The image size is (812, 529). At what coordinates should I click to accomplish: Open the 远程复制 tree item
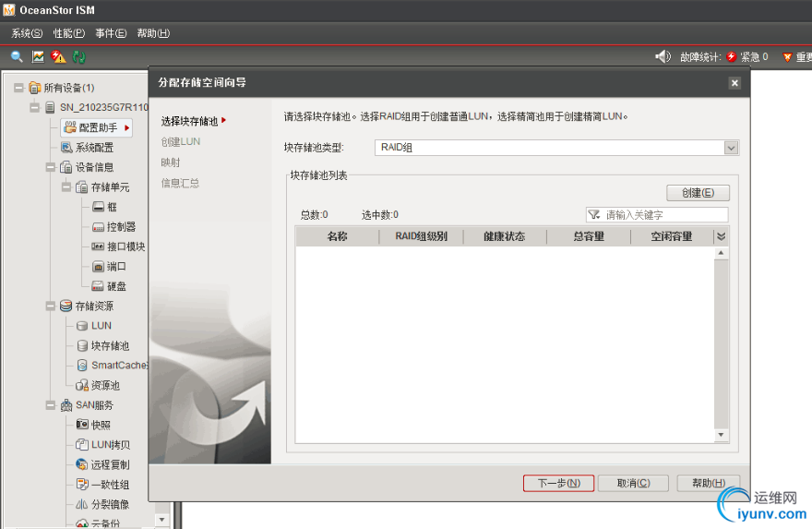pyautogui.click(x=102, y=464)
